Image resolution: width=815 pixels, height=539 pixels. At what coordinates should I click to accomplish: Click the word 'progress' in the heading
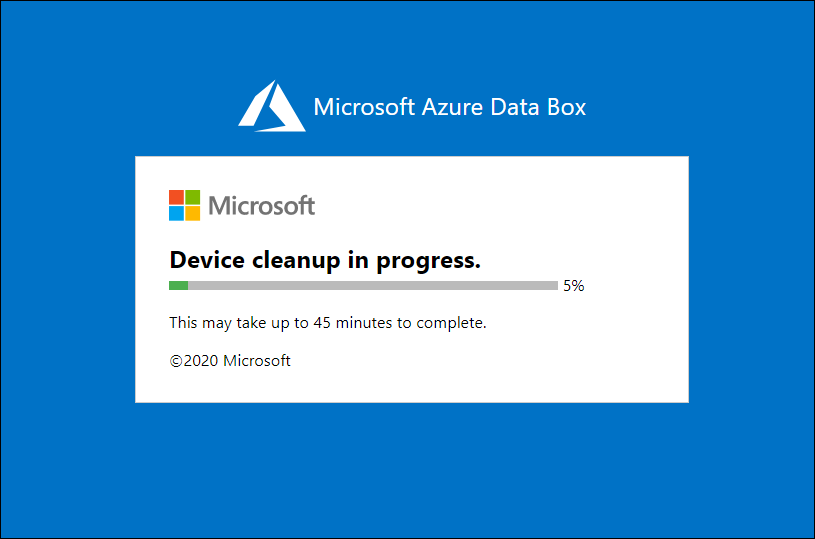[428, 261]
